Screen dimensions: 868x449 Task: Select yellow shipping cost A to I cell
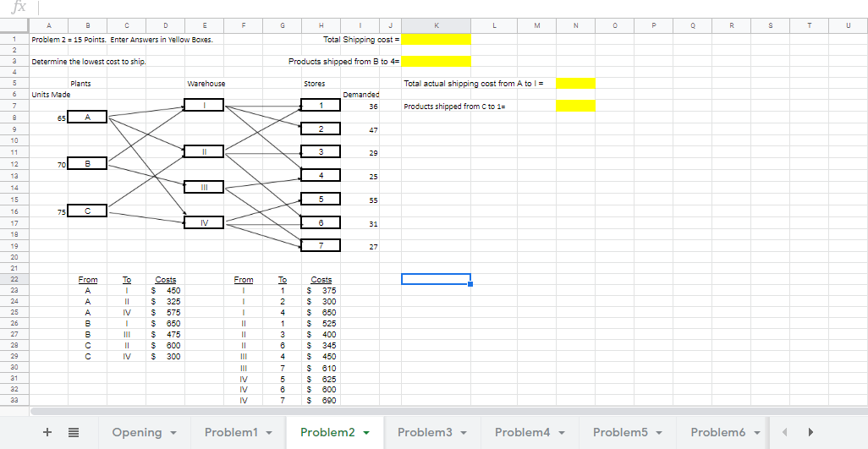[x=576, y=84]
